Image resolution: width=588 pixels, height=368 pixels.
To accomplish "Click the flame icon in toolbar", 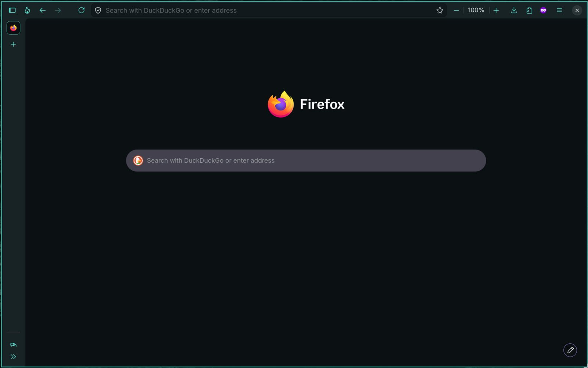I will pyautogui.click(x=27, y=10).
